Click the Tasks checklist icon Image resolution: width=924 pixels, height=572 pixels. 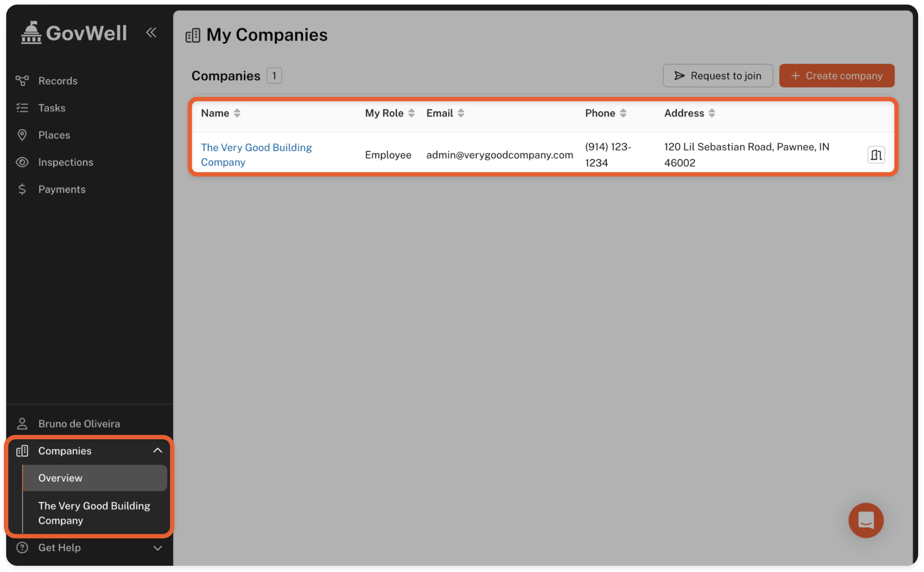click(x=22, y=108)
